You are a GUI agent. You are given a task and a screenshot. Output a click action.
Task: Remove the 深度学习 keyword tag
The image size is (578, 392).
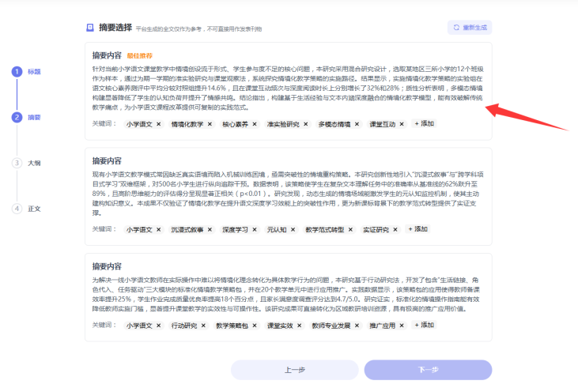coord(255,229)
